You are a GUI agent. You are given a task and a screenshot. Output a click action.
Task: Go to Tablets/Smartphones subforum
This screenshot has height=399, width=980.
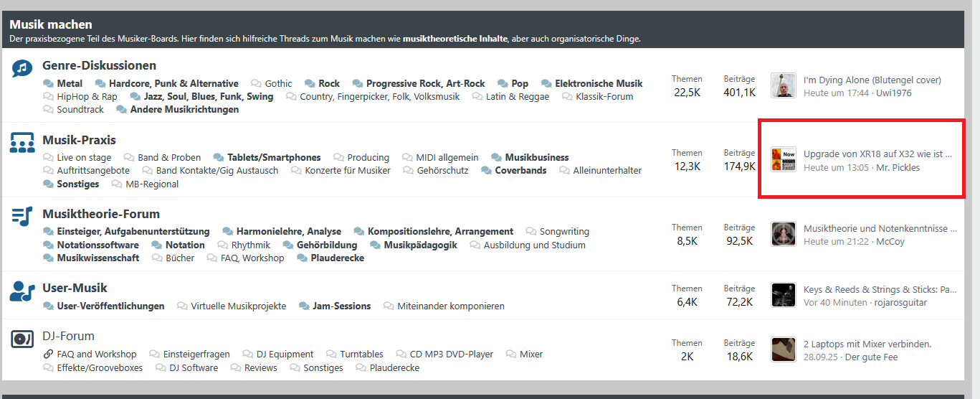[x=274, y=157]
